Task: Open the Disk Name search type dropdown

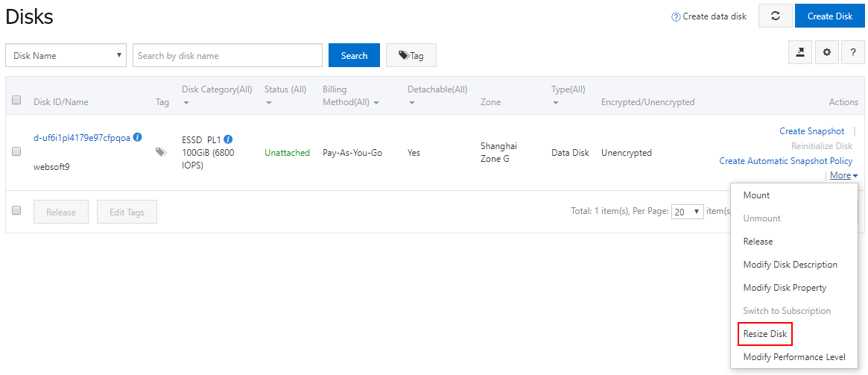Action: click(x=66, y=55)
